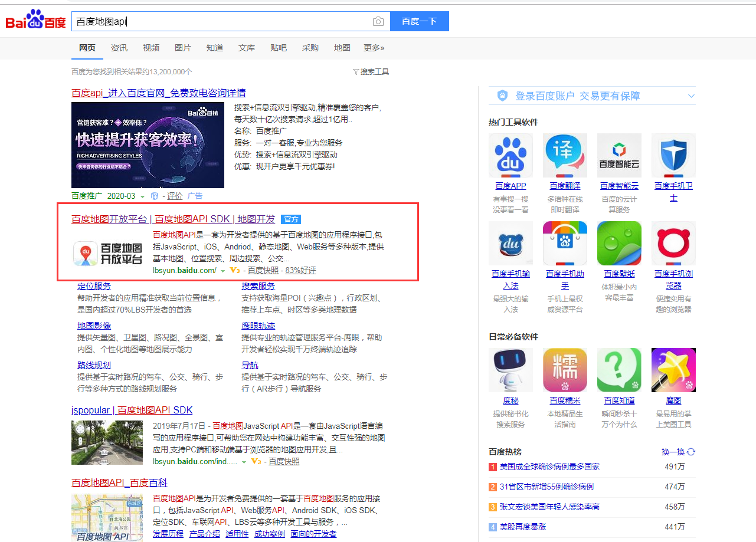The width and height of the screenshot is (756, 542).
Task: Open hot topic 美股再度暴涨
Action: (523, 527)
